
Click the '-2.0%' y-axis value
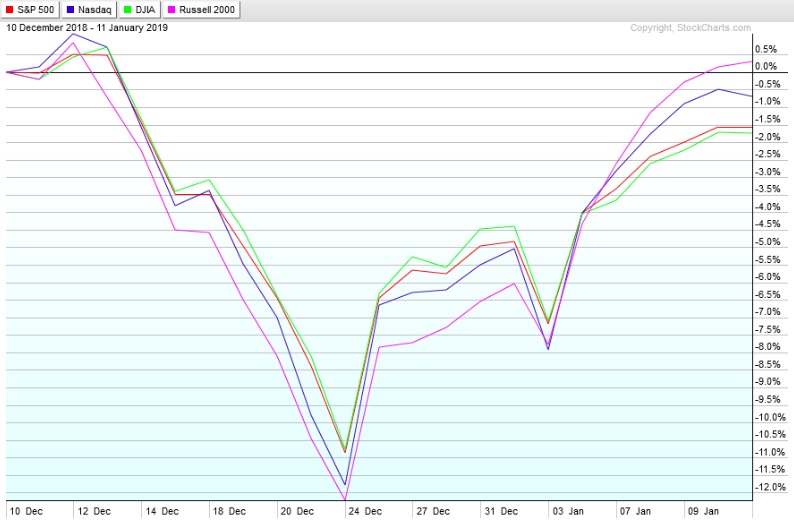(x=768, y=137)
